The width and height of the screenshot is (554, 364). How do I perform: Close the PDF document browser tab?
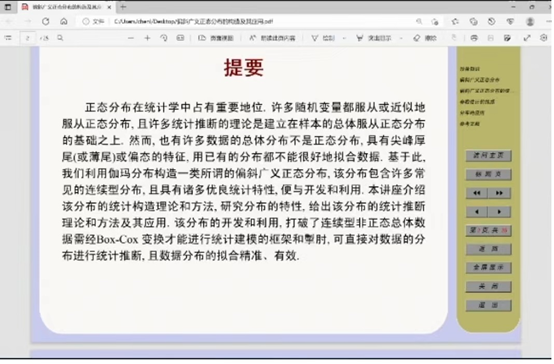pyautogui.click(x=109, y=7)
